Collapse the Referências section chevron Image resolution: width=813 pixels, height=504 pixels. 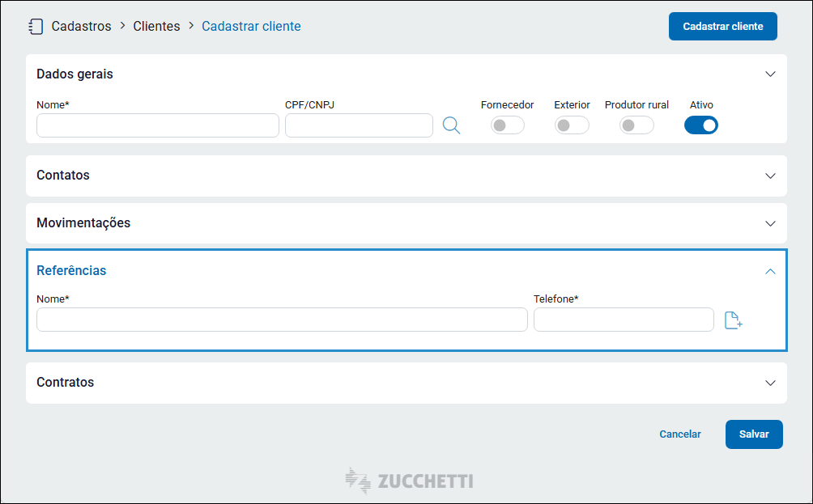[770, 271]
